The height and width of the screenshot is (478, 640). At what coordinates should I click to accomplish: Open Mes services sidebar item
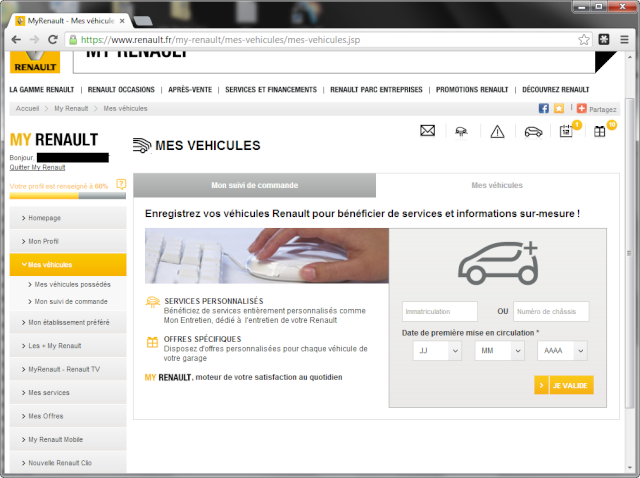[x=68, y=393]
